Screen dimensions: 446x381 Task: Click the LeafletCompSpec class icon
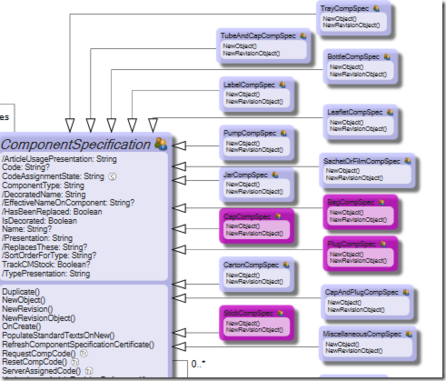point(390,112)
